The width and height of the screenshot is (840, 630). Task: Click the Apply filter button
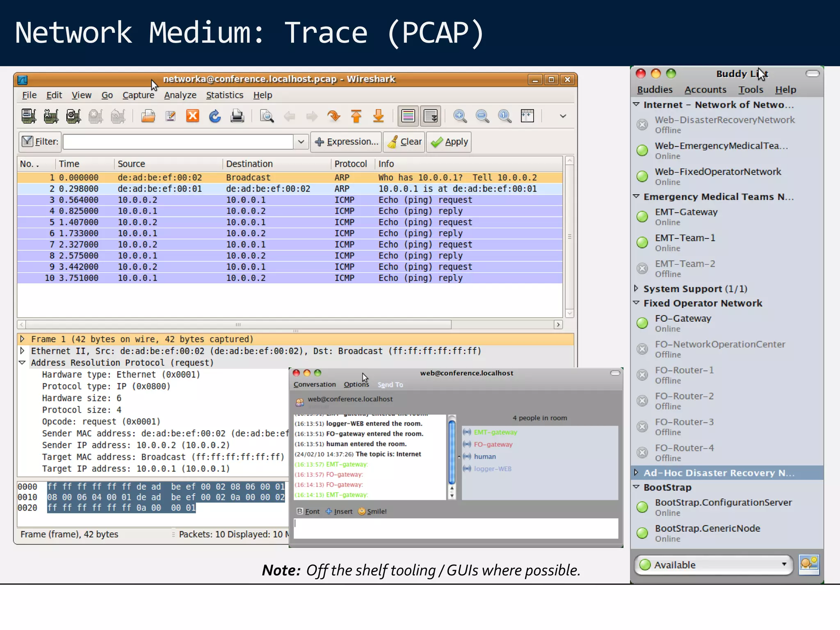click(449, 142)
